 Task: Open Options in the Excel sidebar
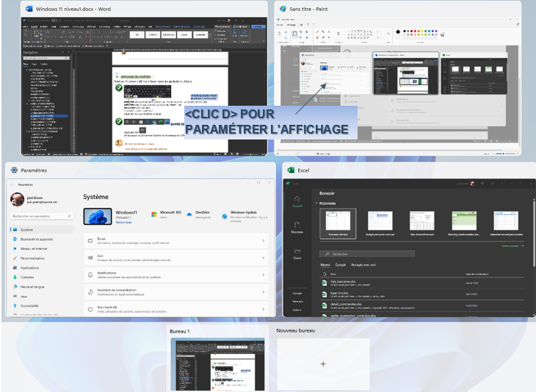(297, 310)
